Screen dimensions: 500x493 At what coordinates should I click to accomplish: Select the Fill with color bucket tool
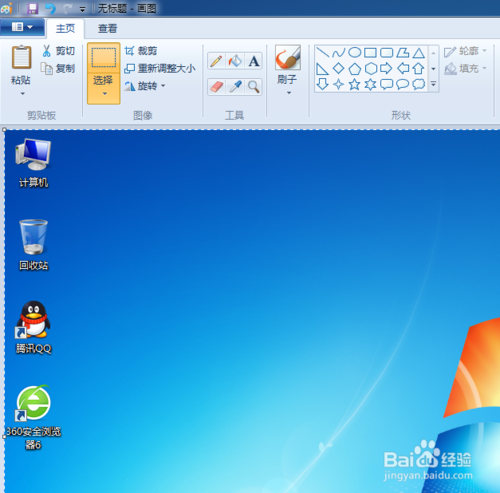point(235,61)
